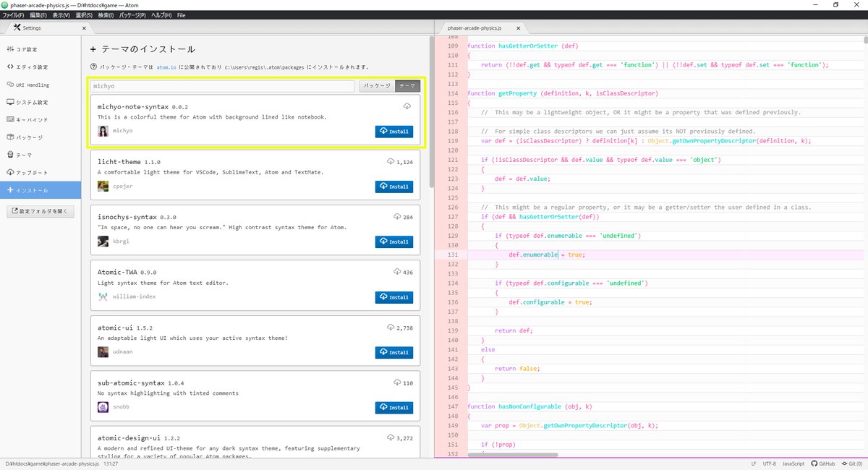Click the GitHub status bar item

coord(823,463)
